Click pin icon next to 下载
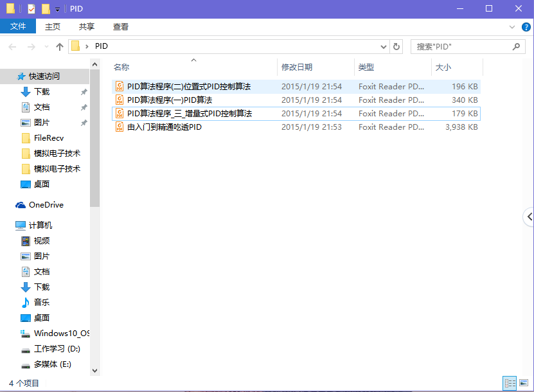Screen dimensions: 534x392 [84, 92]
